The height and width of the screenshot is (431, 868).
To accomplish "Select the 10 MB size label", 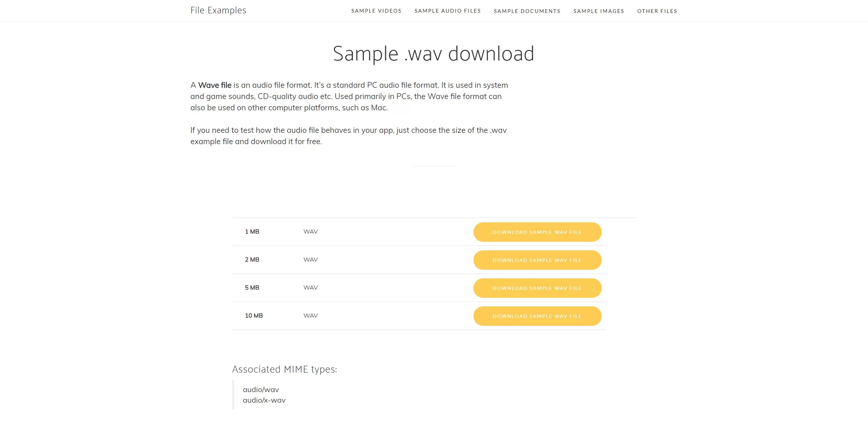I will point(253,315).
